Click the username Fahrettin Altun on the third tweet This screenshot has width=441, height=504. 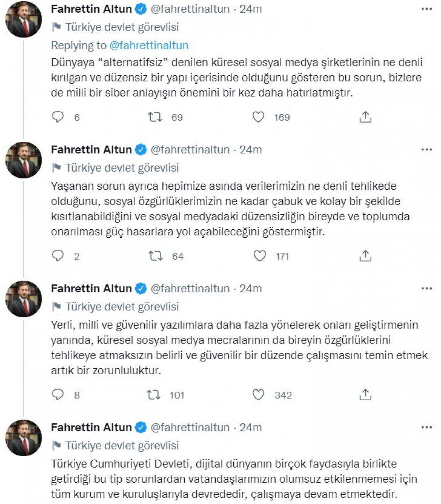coord(90,288)
